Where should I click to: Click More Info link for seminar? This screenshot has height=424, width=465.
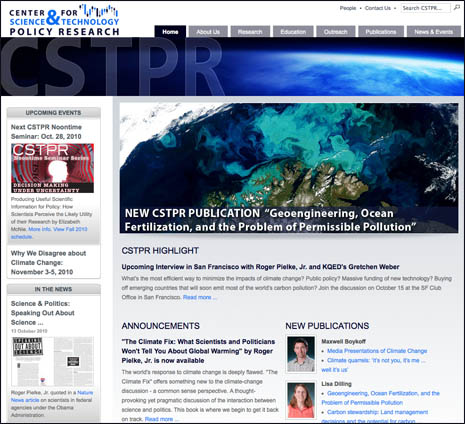pos(40,229)
